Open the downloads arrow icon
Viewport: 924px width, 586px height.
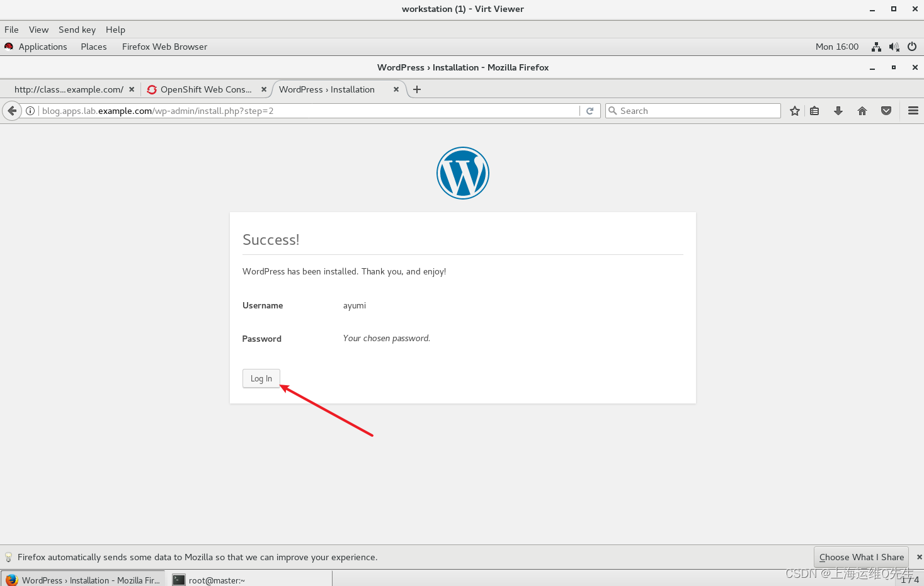coord(838,111)
